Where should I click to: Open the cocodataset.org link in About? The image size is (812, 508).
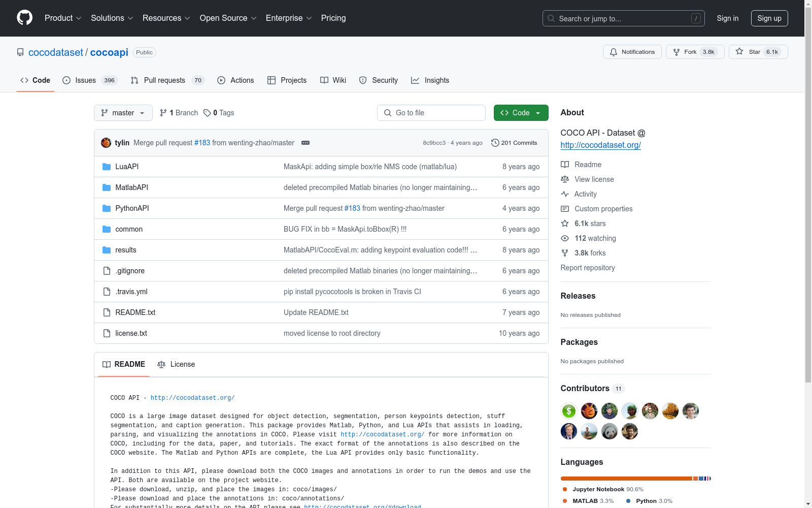coord(601,145)
